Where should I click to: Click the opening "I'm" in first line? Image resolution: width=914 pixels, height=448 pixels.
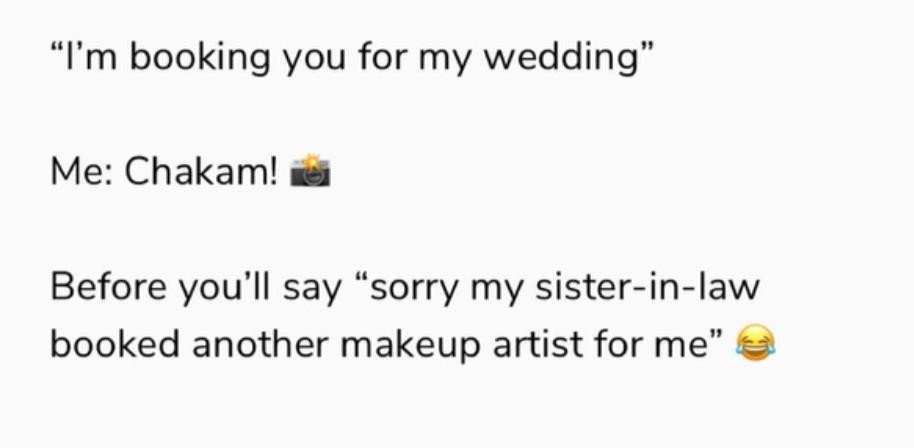tap(86, 57)
